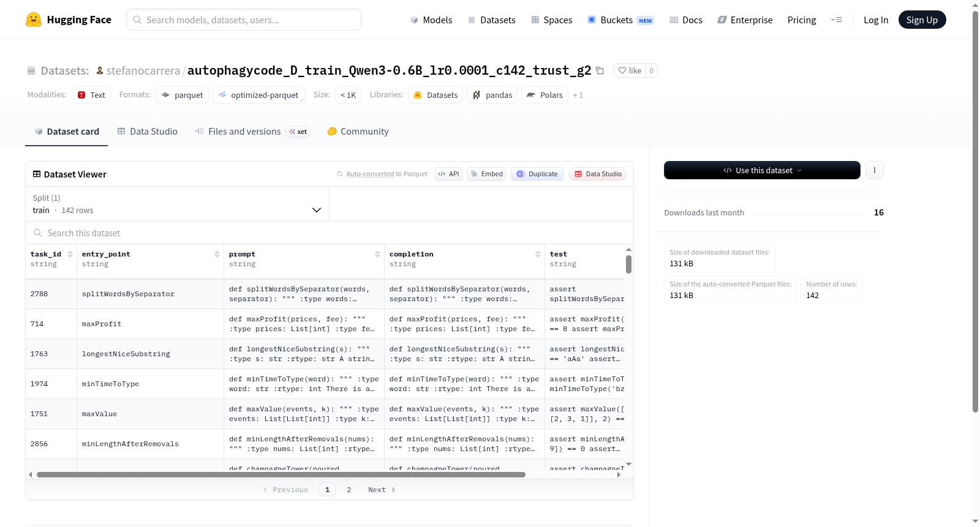
Task: Click the Log In link
Action: (876, 20)
